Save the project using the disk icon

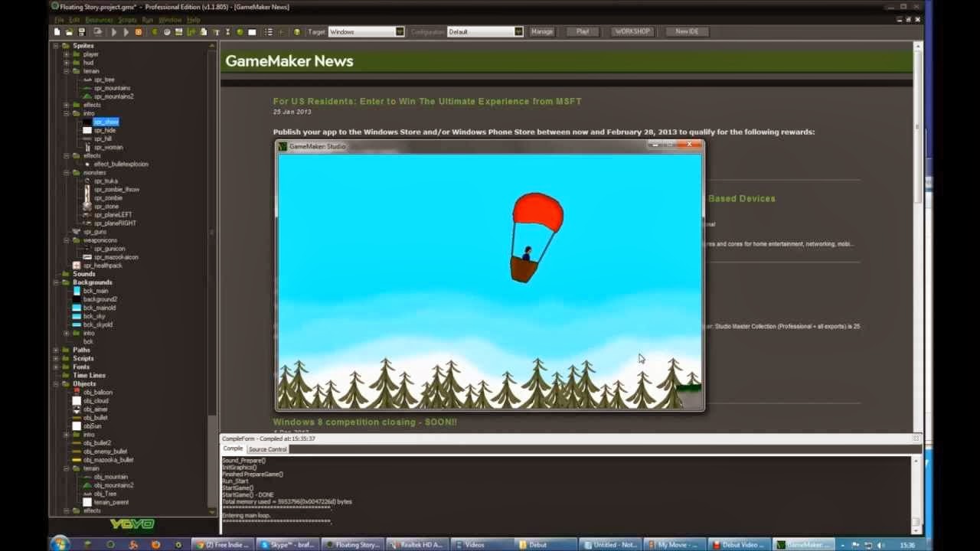(82, 32)
